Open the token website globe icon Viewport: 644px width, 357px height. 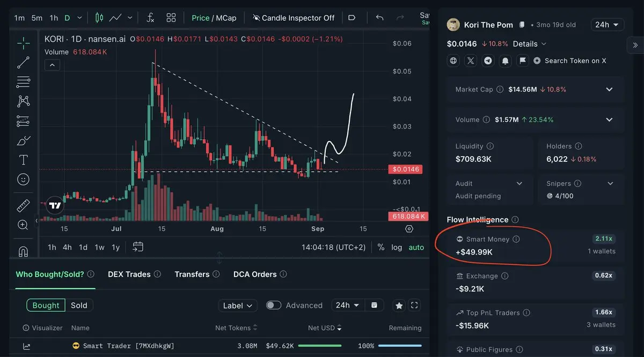453,61
